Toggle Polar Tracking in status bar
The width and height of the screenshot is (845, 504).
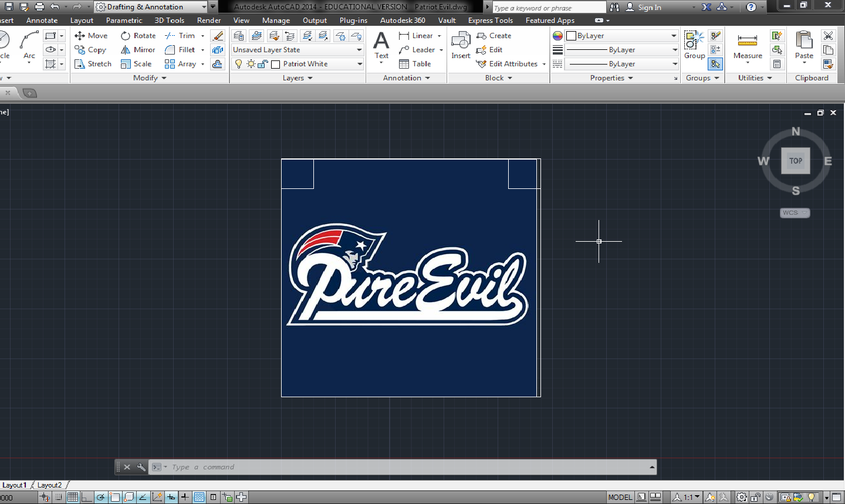coord(101,498)
